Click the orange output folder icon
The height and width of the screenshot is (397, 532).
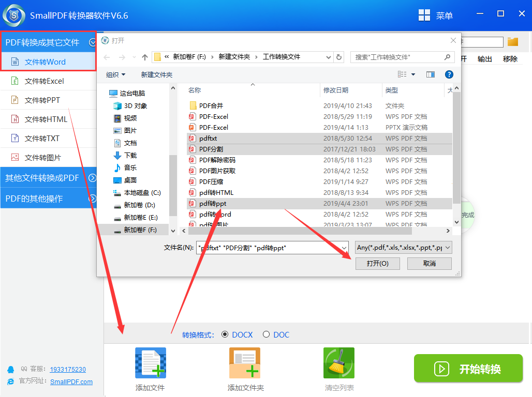click(x=513, y=42)
